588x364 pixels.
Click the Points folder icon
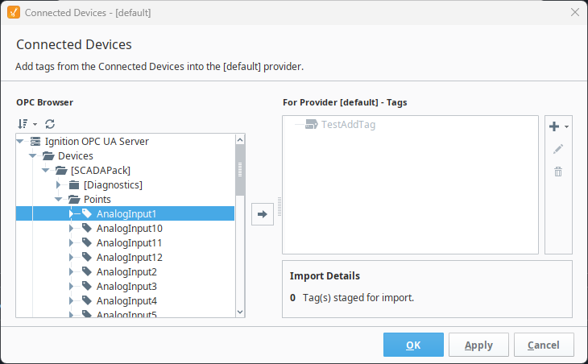[x=74, y=199]
